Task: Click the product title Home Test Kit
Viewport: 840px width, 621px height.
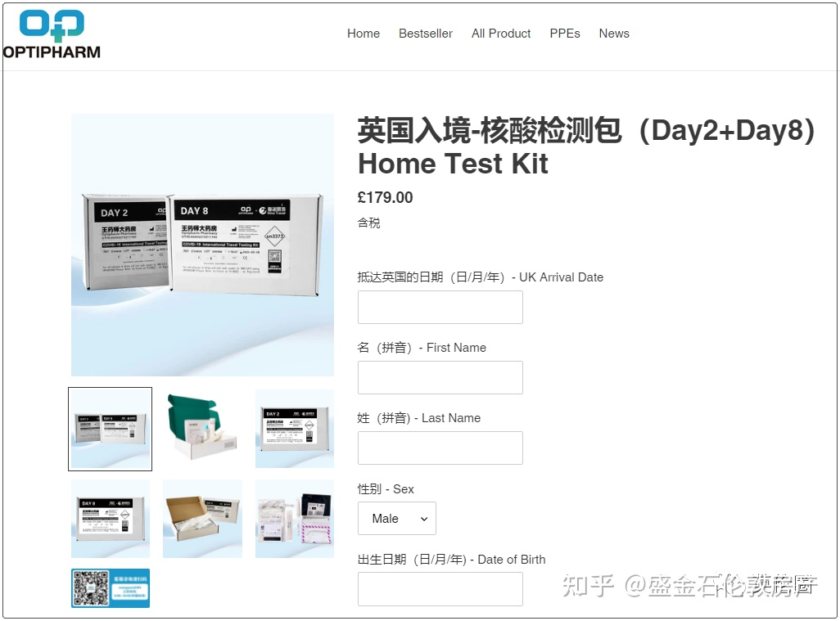Action: 586,146
